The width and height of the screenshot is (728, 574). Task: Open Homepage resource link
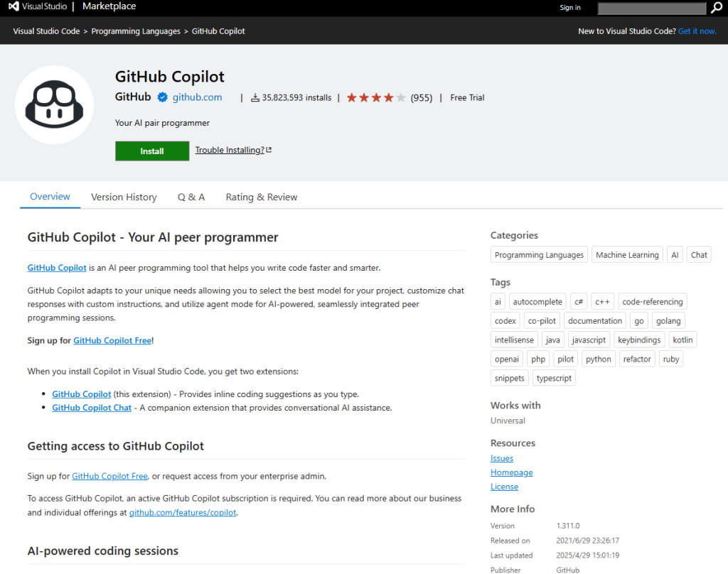coord(512,472)
